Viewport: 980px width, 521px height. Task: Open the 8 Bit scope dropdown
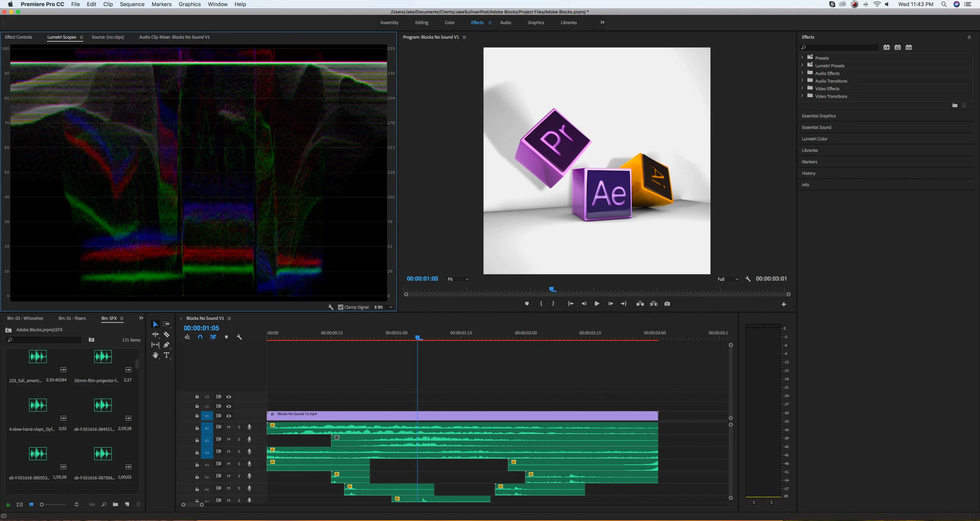[x=383, y=307]
